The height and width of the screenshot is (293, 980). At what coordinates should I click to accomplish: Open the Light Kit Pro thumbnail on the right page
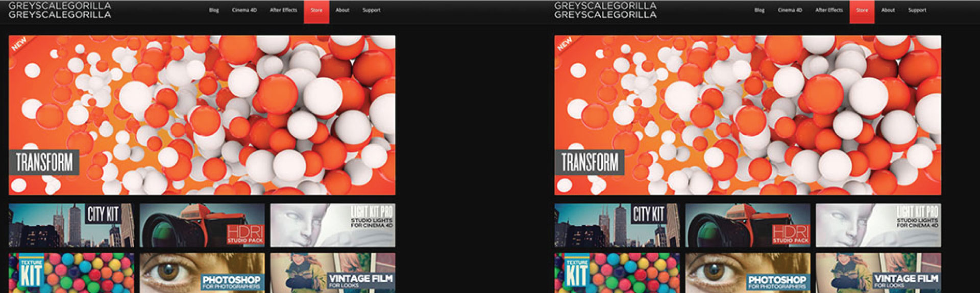point(878,225)
